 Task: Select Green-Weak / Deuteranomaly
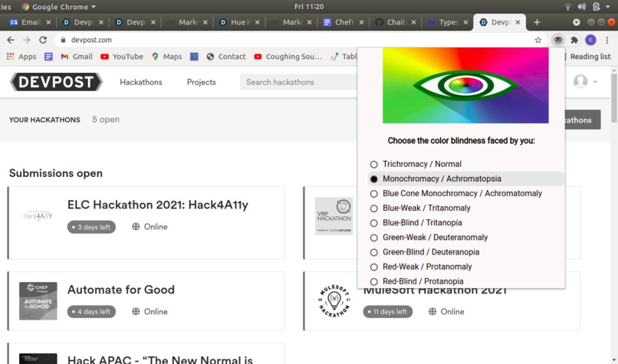373,238
